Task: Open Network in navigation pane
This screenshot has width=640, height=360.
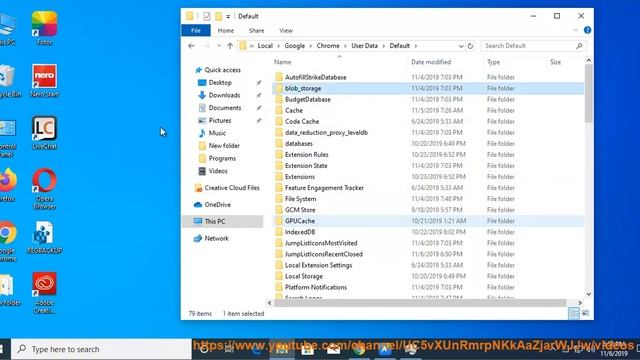Action: click(216, 238)
